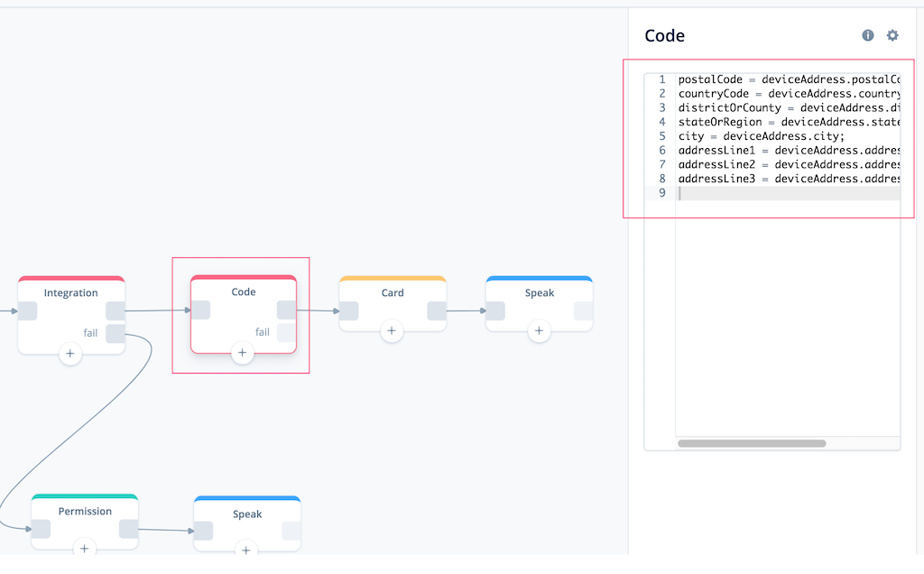Click the top Speak block output port
924x574 pixels.
[x=584, y=310]
